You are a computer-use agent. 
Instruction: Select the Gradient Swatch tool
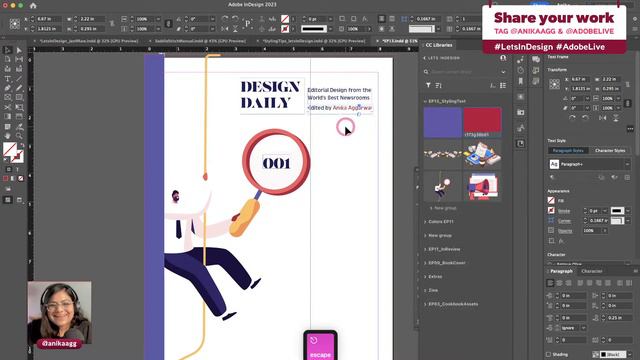7,117
